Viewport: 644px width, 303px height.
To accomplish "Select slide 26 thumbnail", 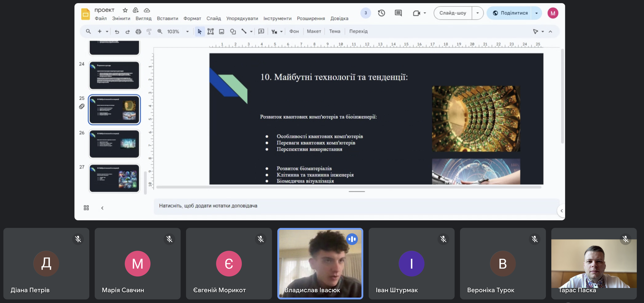I will pos(114,144).
